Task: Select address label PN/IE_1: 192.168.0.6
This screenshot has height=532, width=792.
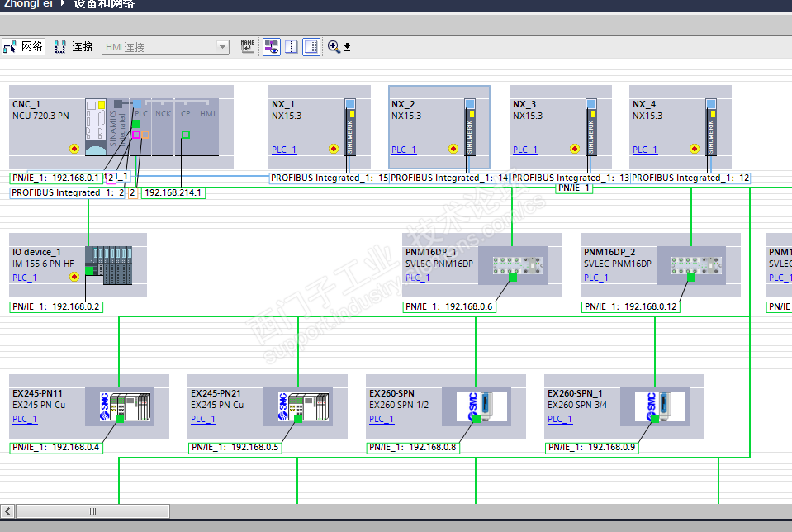Action: pyautogui.click(x=449, y=306)
